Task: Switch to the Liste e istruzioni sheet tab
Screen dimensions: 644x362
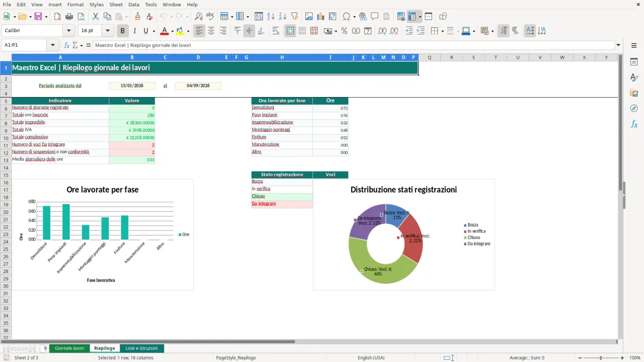Action: click(x=142, y=348)
